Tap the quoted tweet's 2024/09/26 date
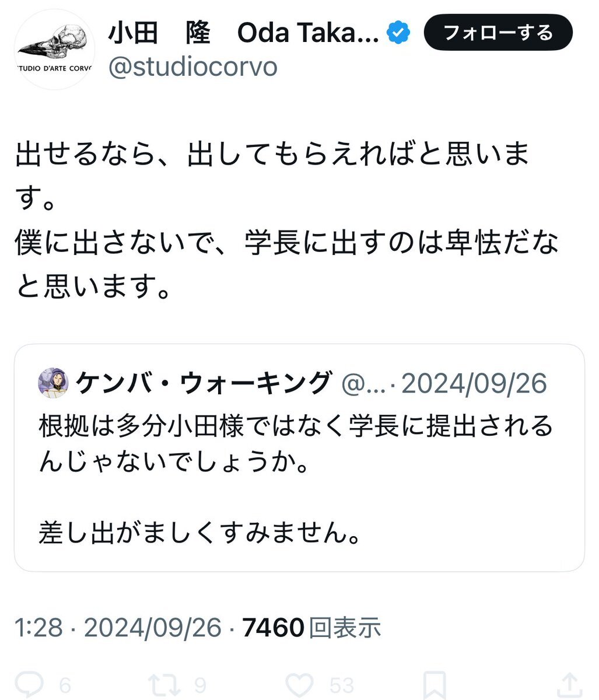This screenshot has width=599, height=700. (474, 383)
